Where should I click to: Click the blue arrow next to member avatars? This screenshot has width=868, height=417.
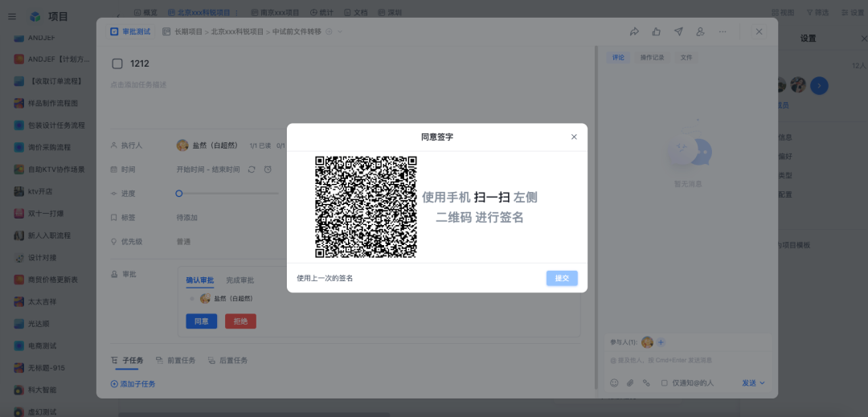pos(819,85)
